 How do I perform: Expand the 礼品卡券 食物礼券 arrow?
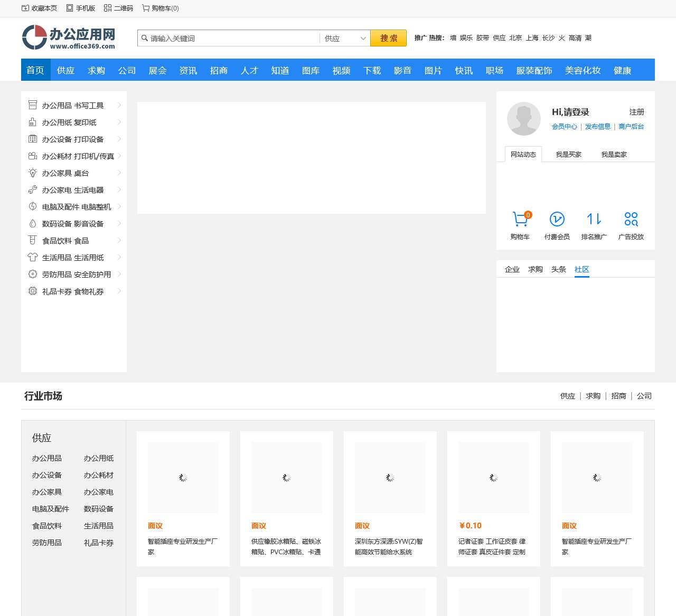(119, 291)
